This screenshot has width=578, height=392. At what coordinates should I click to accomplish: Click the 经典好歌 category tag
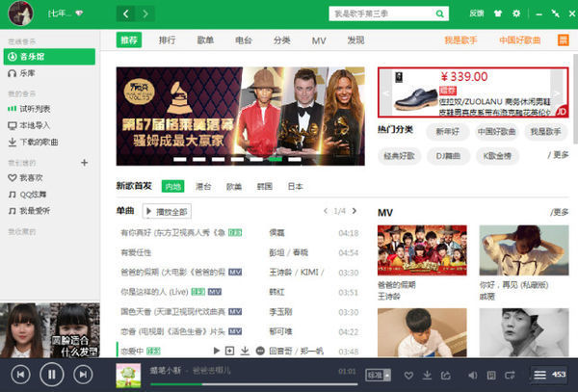pyautogui.click(x=399, y=156)
